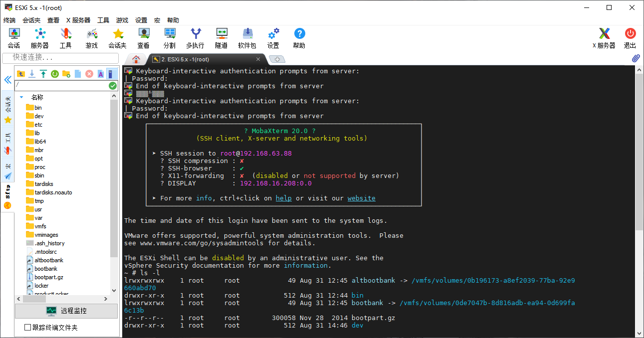Click the 'website' link in terminal banner
644x338 pixels.
coord(362,198)
